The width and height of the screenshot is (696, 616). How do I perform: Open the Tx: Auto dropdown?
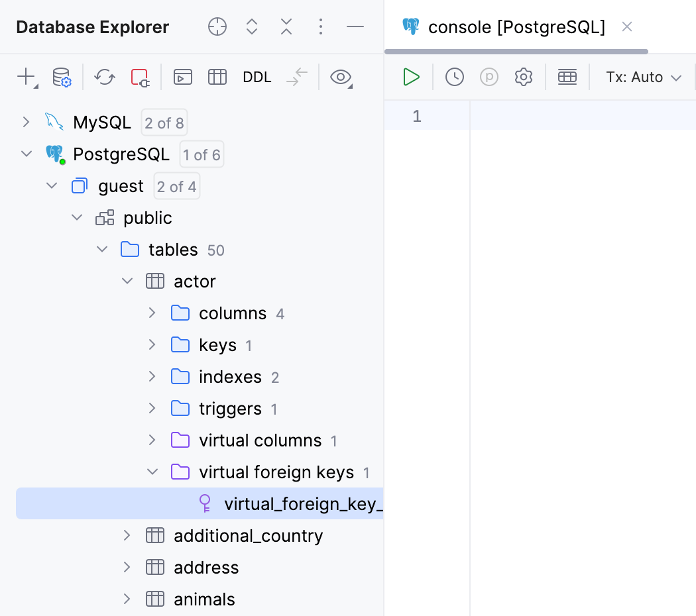(x=643, y=77)
